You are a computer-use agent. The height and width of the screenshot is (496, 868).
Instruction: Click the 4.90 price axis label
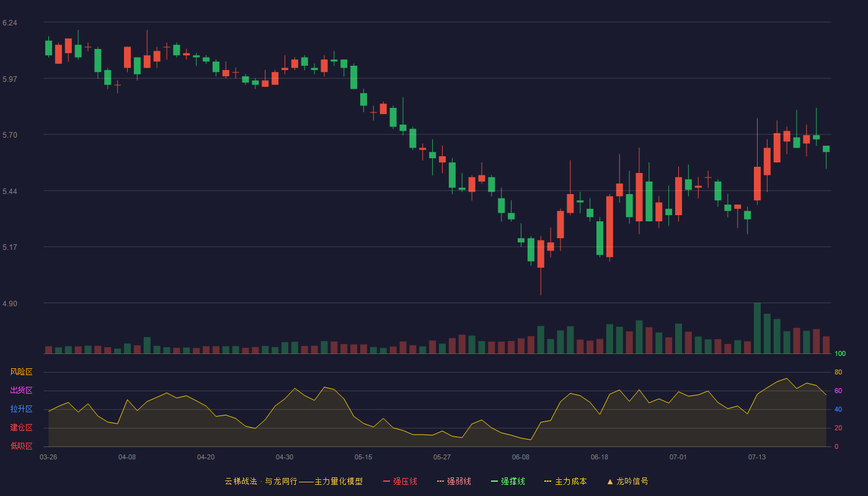click(x=9, y=304)
